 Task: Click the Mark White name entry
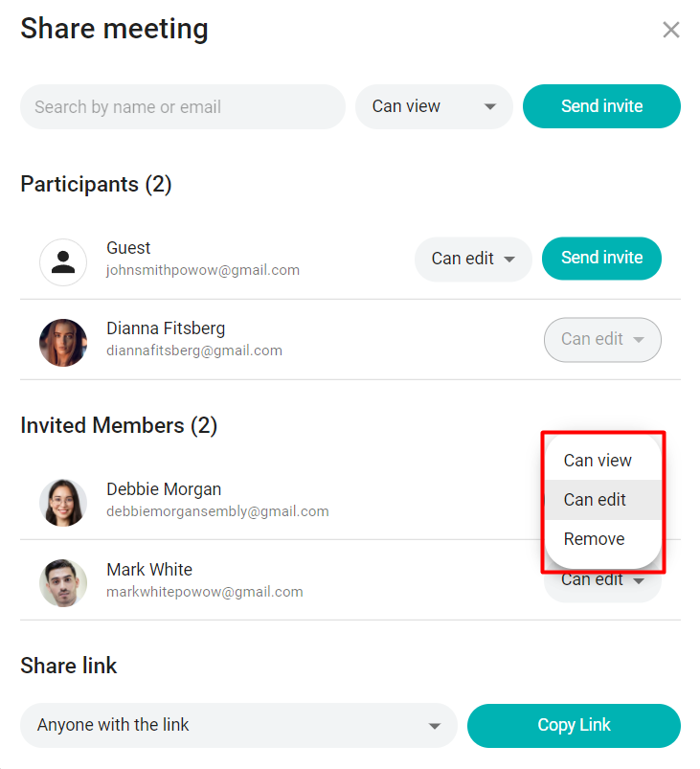coord(149,570)
